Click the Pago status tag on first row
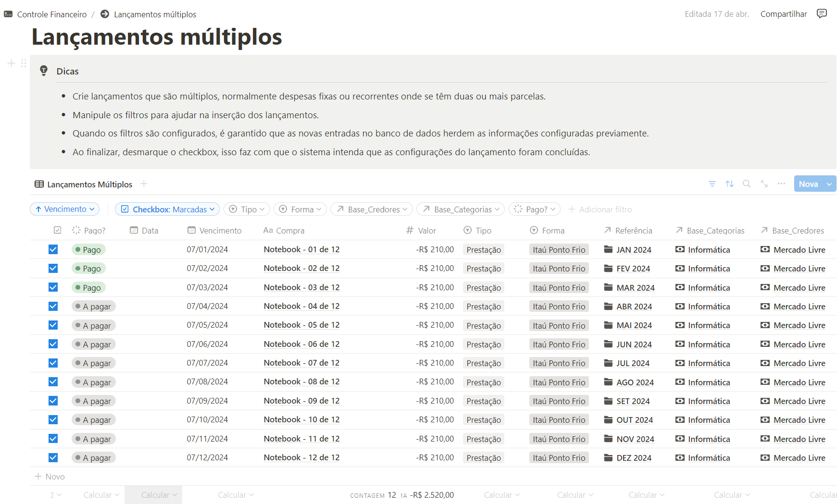 click(88, 250)
